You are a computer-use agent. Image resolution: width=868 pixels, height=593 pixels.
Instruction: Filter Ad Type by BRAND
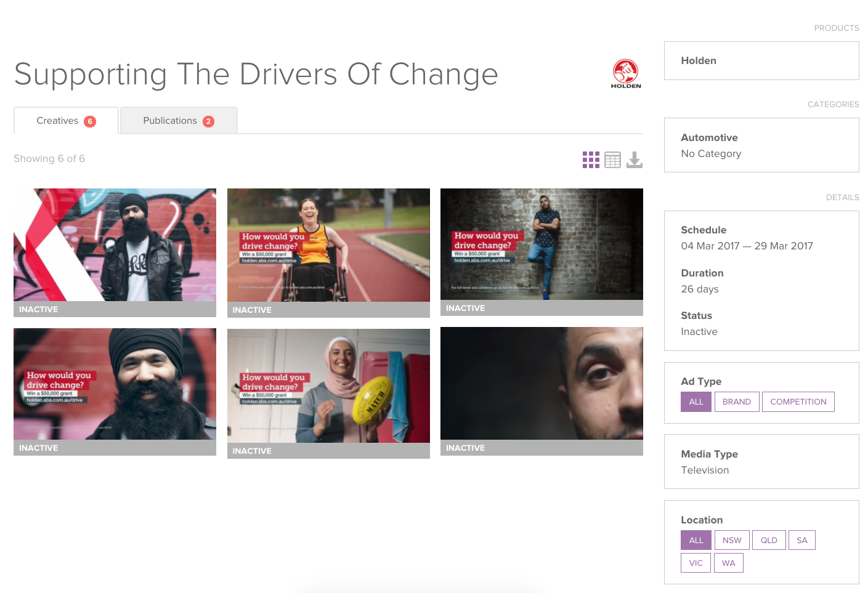737,401
